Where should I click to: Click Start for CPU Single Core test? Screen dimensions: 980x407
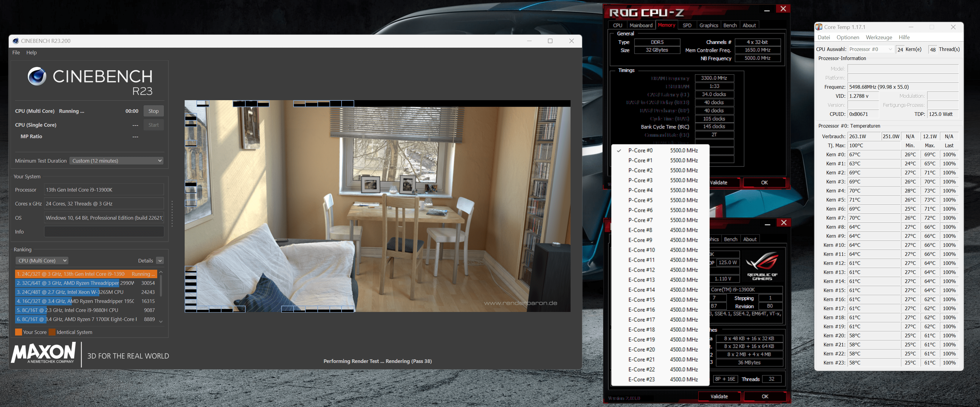point(153,125)
